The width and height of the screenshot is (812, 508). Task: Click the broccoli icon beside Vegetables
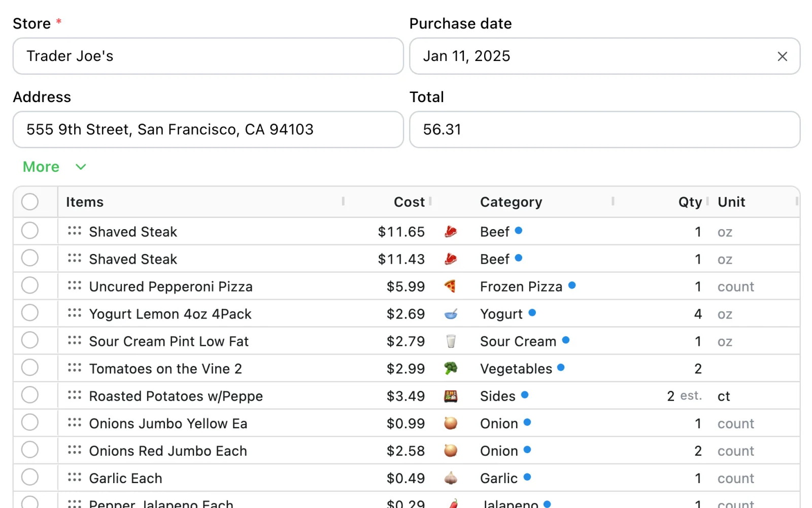(x=451, y=369)
